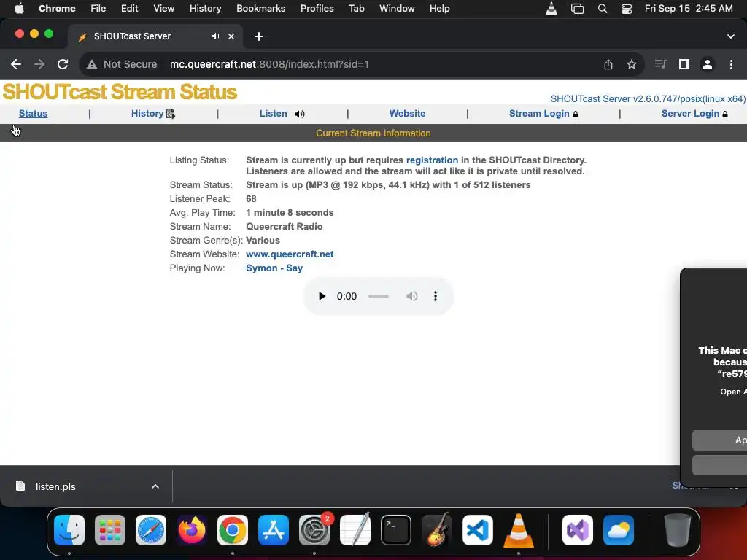
Task: Toggle the Chrome side panel
Action: click(684, 64)
